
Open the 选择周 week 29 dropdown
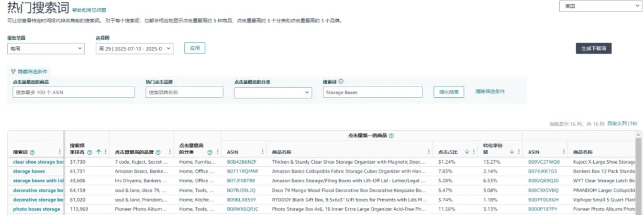pyautogui.click(x=134, y=48)
